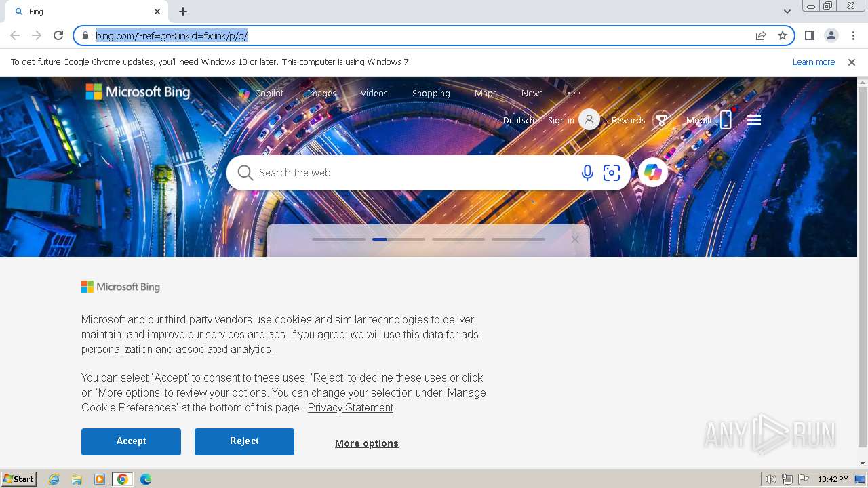
Task: Click the Search the web field
Action: [x=414, y=173]
